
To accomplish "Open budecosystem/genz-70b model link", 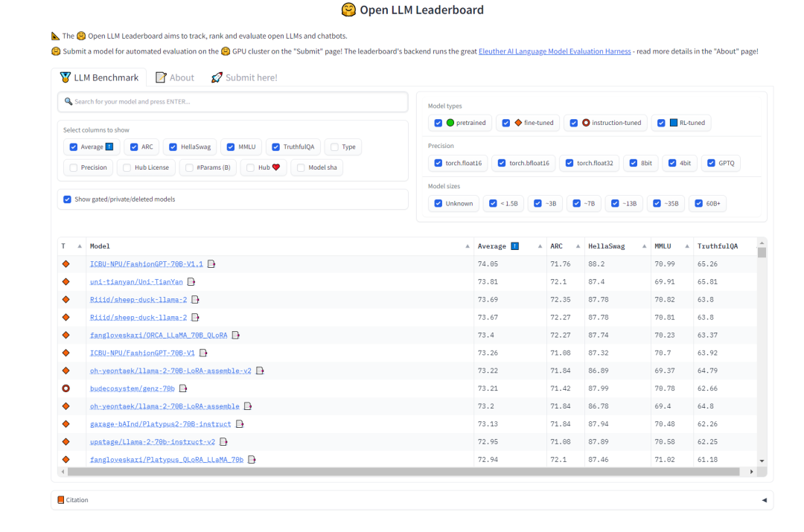I will click(133, 388).
